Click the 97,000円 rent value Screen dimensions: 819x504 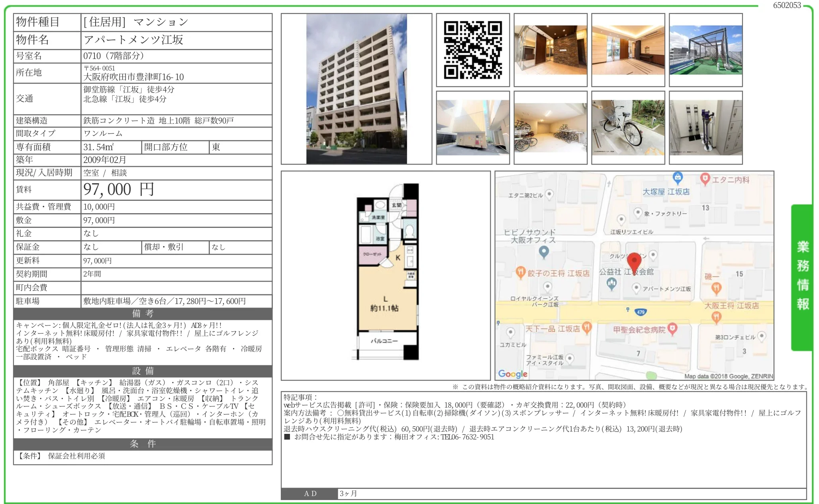click(x=118, y=190)
